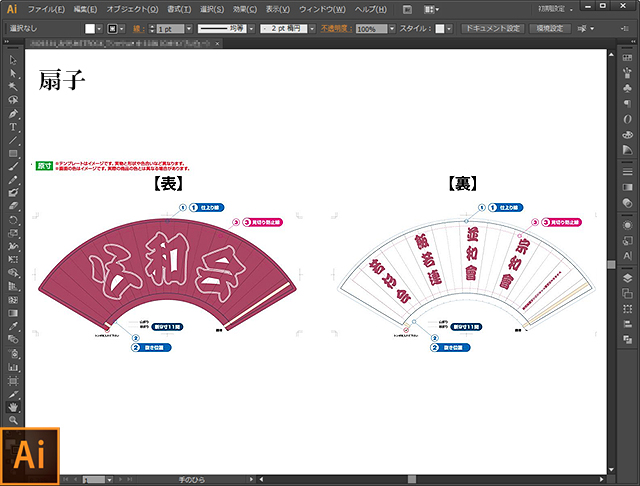This screenshot has width=640, height=486.
Task: Select the Direct Selection tool
Action: [13, 73]
